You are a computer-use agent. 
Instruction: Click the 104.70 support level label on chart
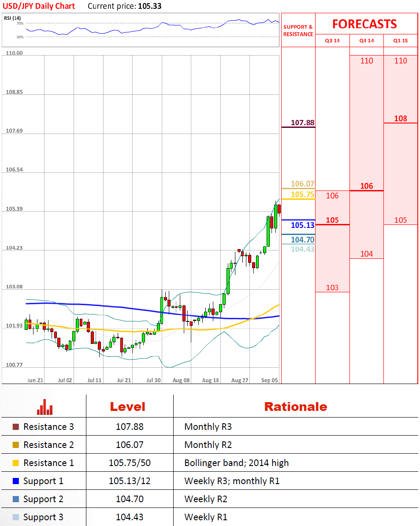coord(302,240)
